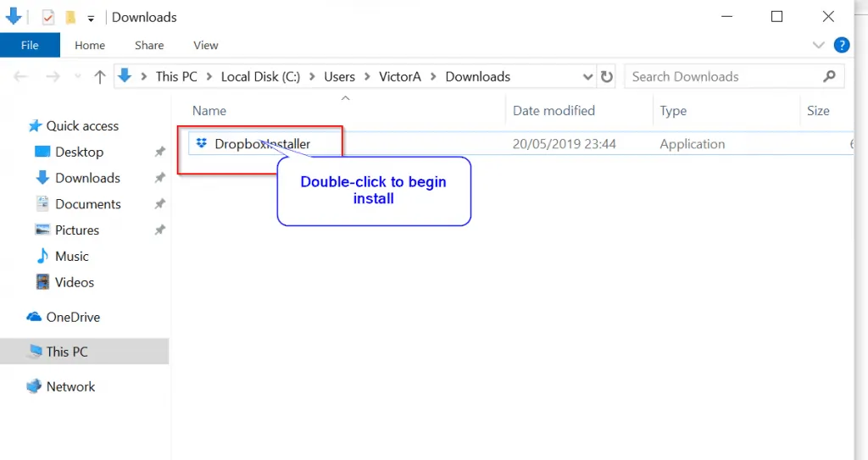Click the Properties checkmark icon in title bar

click(x=48, y=17)
